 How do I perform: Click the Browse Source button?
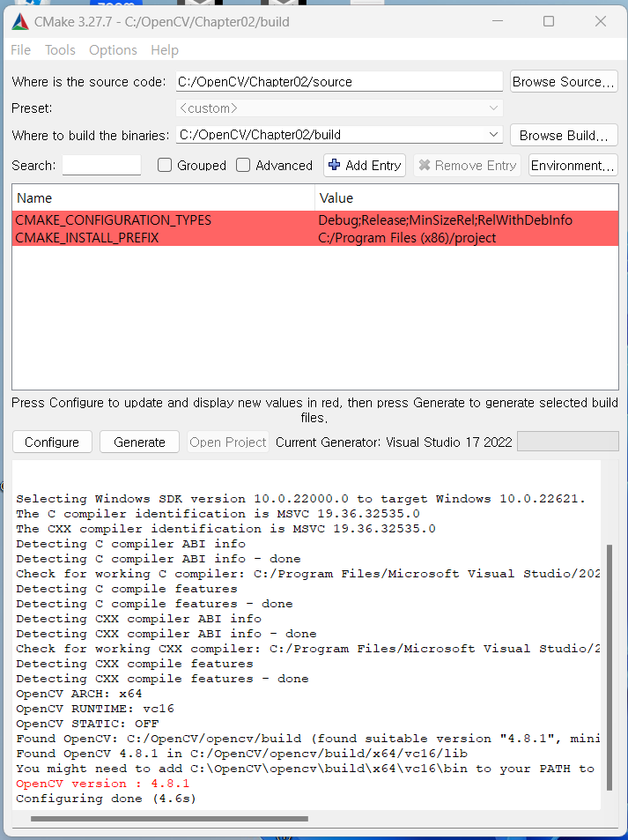(564, 82)
